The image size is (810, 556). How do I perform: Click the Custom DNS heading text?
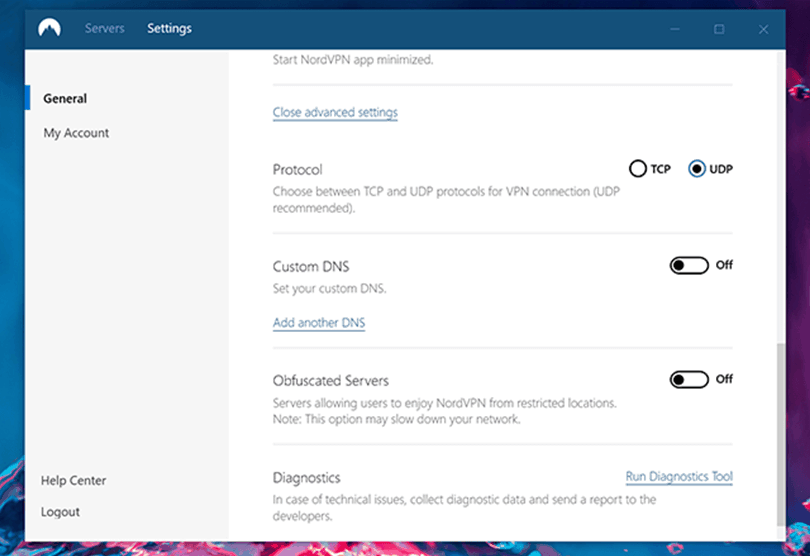coord(311,267)
